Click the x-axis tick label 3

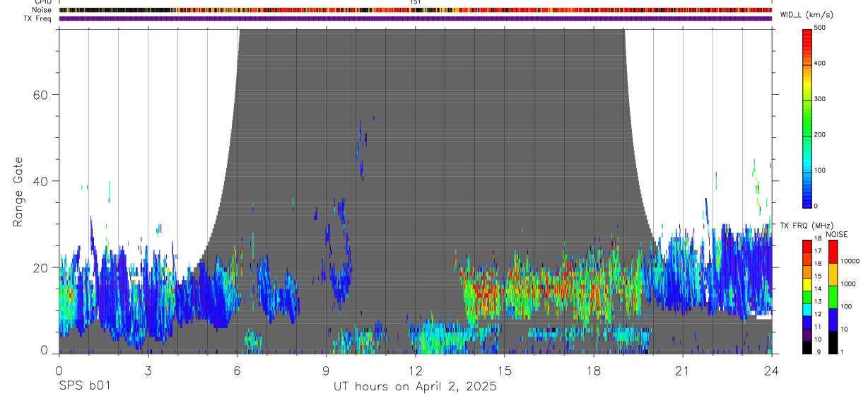pyautogui.click(x=148, y=371)
